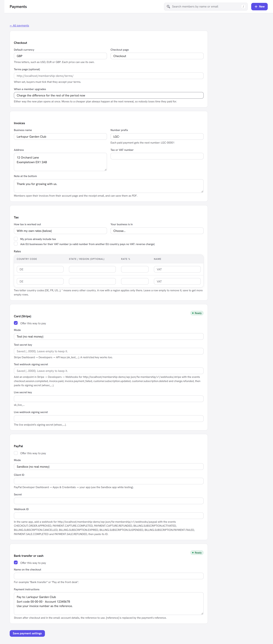The height and width of the screenshot is (644, 273).
Task: Open How tax is worked out dropdown
Action: tap(60, 231)
